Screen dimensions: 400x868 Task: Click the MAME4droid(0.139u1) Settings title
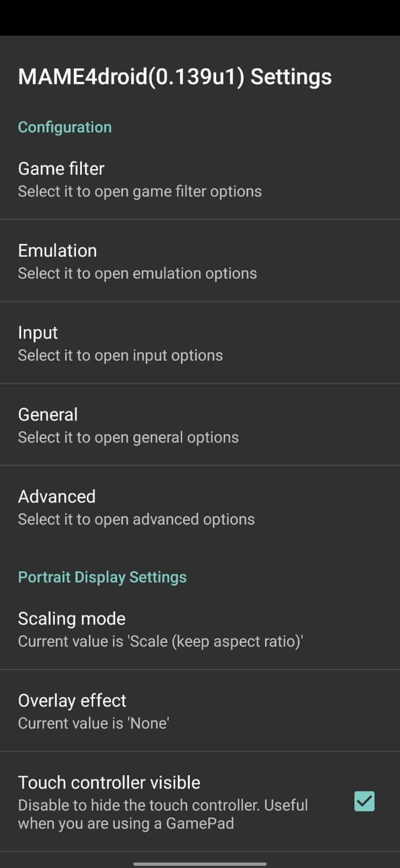coord(175,76)
